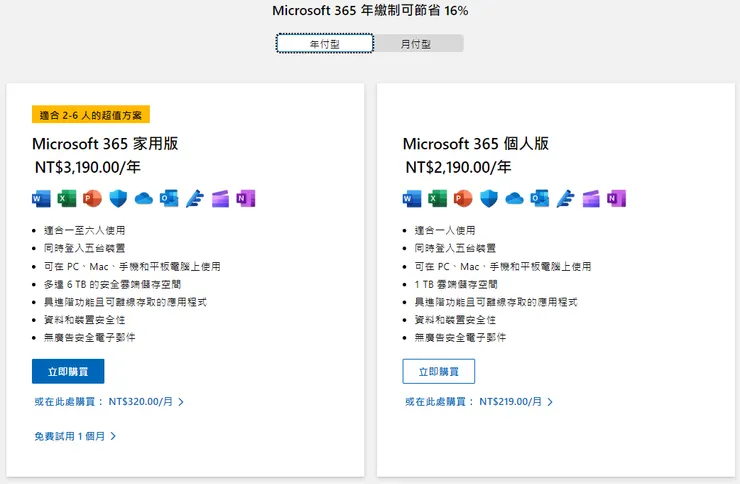Click the Defender shield icon in 個人版 card
The image size is (740, 484).
489,199
